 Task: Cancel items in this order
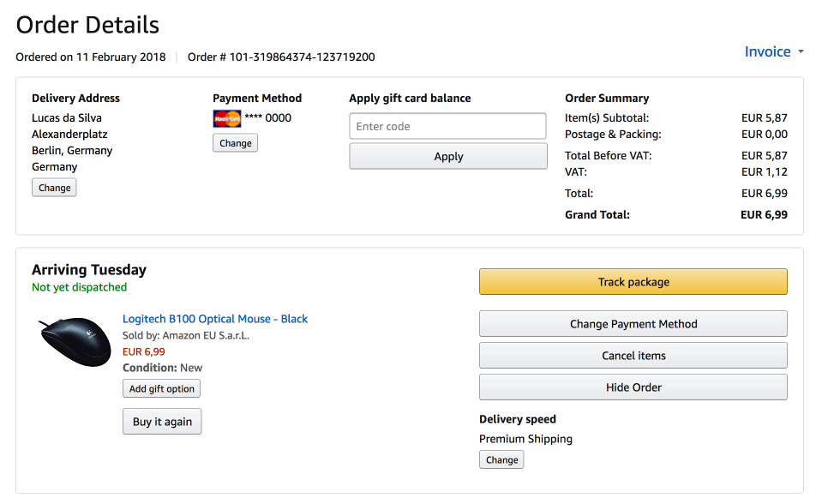[633, 356]
